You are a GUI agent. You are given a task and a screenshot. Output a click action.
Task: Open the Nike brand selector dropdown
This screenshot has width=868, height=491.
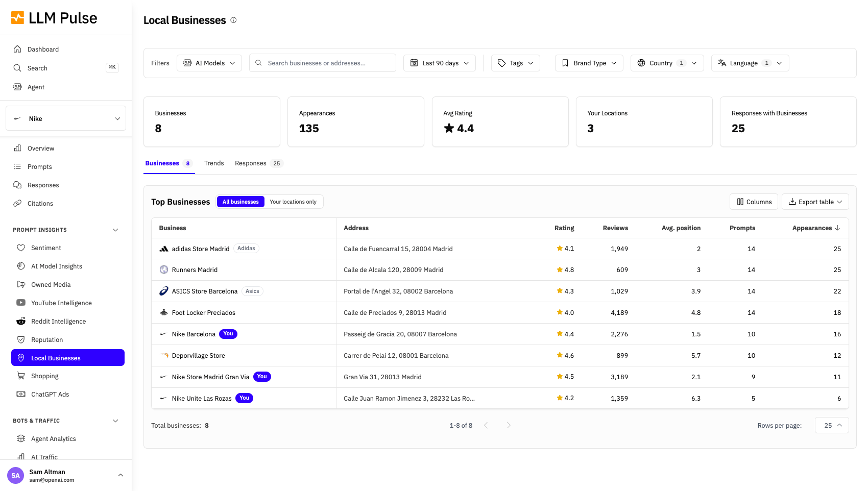[x=66, y=118]
